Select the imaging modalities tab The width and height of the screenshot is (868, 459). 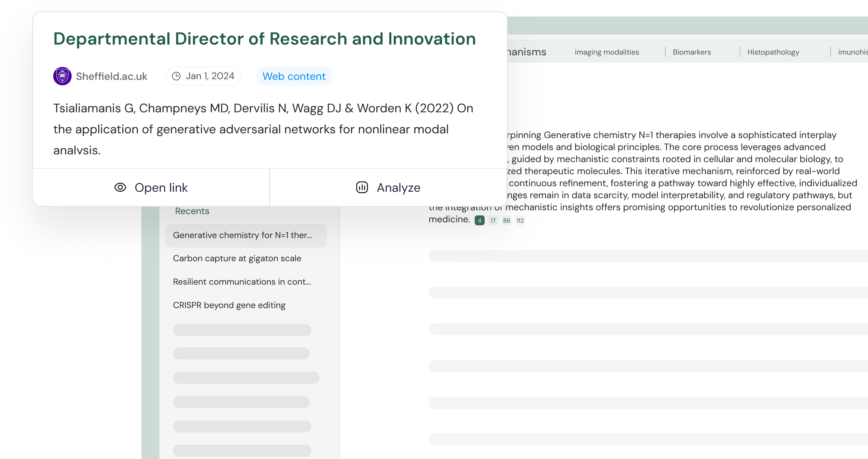607,52
